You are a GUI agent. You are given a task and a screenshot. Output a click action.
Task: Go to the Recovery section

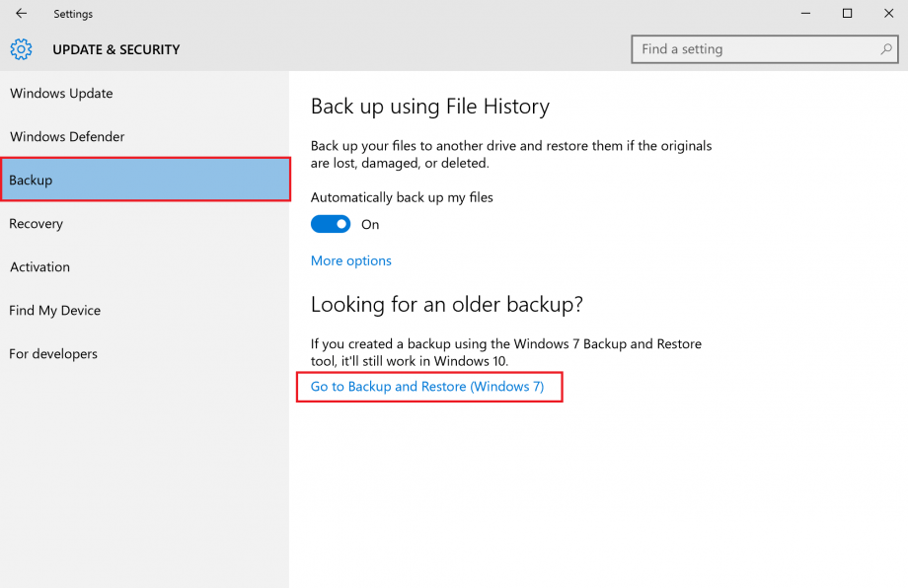click(x=37, y=224)
